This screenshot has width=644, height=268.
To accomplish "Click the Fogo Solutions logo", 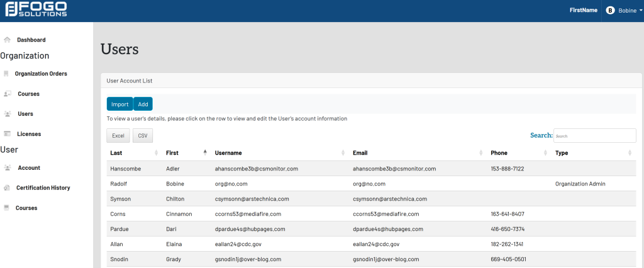I will pyautogui.click(x=36, y=10).
